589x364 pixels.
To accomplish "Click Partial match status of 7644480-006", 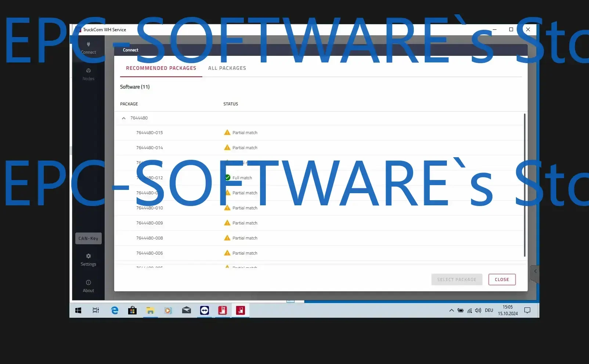I will (x=245, y=253).
